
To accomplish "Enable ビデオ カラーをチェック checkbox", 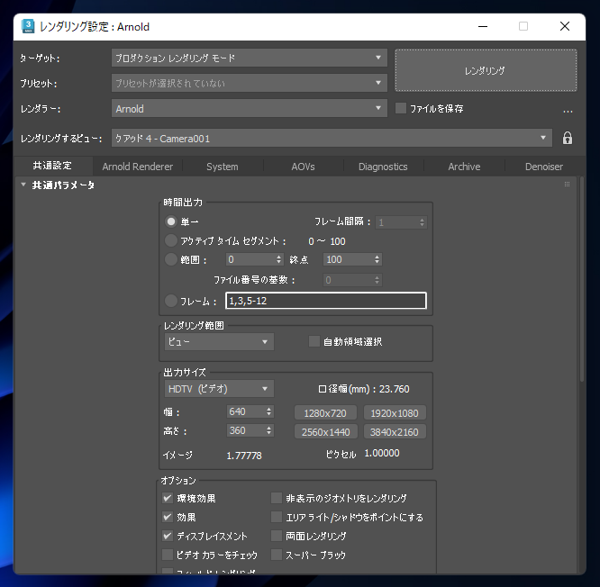I will coord(167,554).
